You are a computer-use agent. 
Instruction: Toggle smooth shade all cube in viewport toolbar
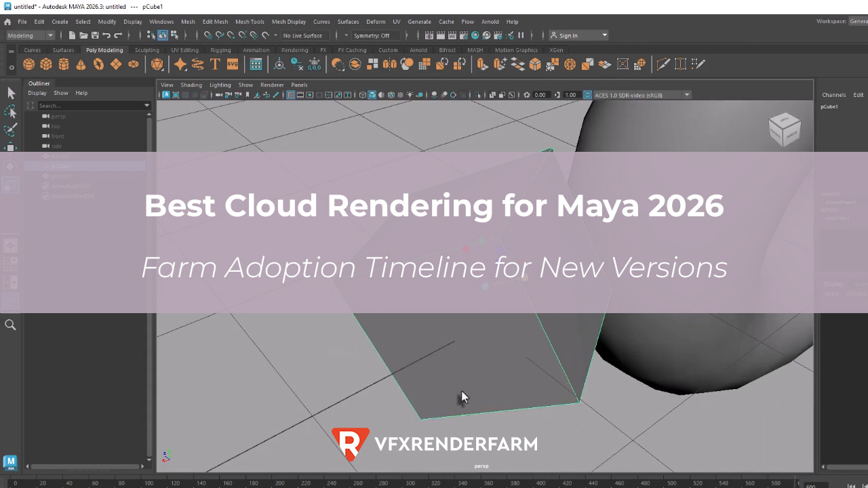pyautogui.click(x=372, y=95)
